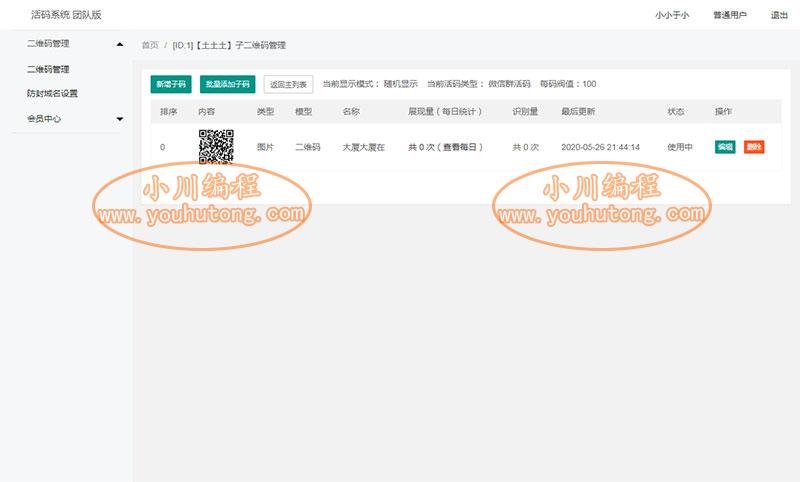Screen dimensions: 800x482
Task: Click 退出 to log out
Action: point(779,15)
